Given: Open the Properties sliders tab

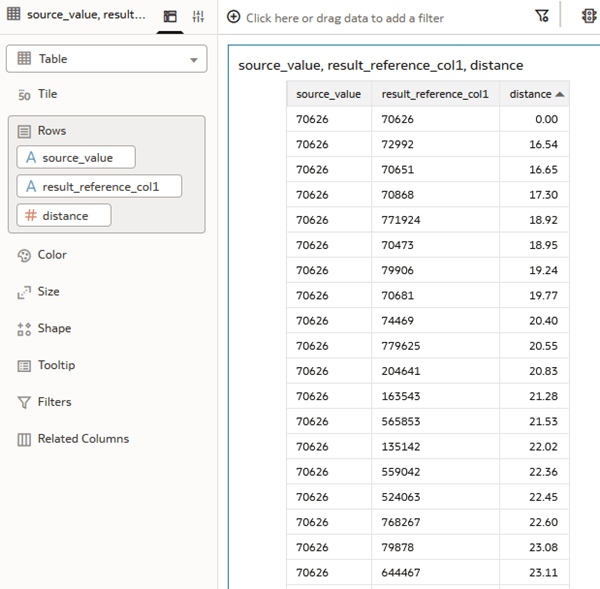Looking at the screenshot, I should click(x=198, y=16).
